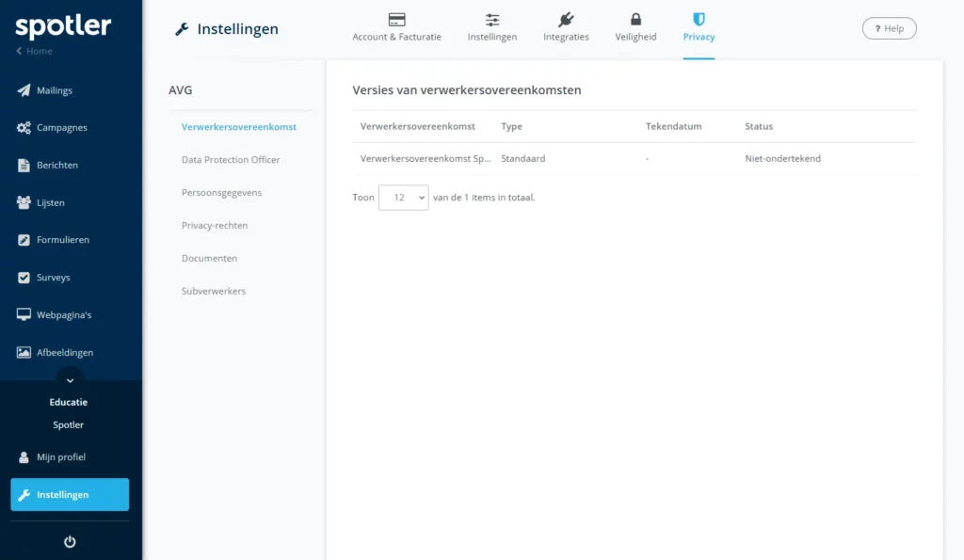Click the Lijsten icon
Screen dimensions: 964x560
coord(23,202)
